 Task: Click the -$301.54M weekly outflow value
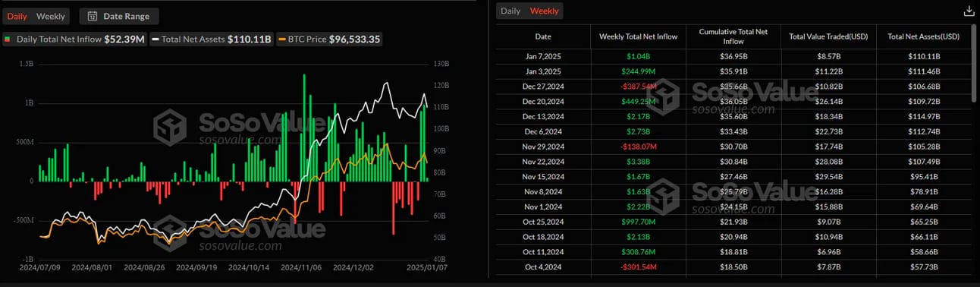638,267
